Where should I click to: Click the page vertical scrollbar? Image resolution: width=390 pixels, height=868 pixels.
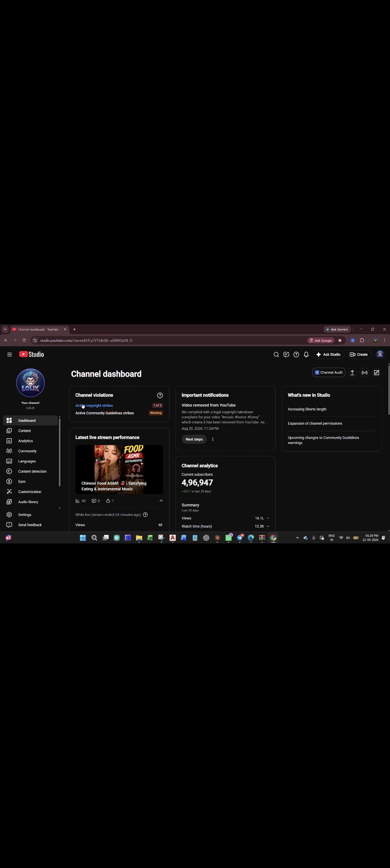click(389, 391)
